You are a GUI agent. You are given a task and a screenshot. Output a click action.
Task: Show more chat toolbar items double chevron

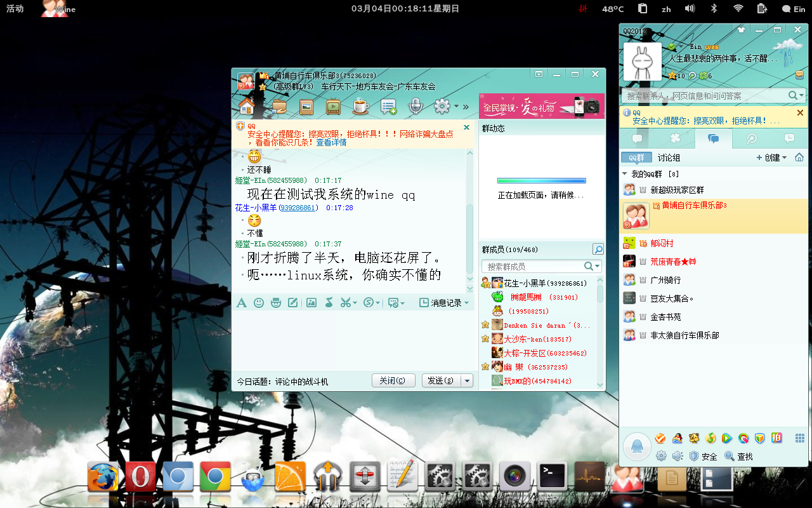pyautogui.click(x=466, y=107)
